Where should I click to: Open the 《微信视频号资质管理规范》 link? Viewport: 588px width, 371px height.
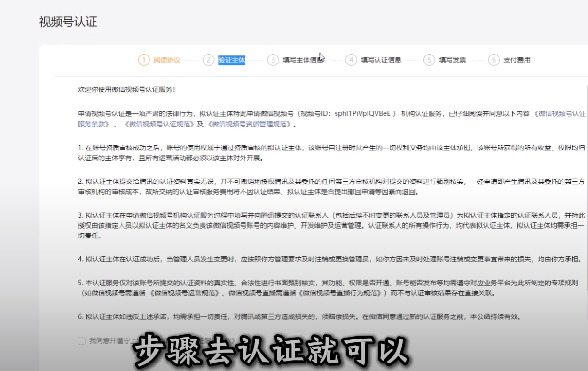click(x=249, y=125)
